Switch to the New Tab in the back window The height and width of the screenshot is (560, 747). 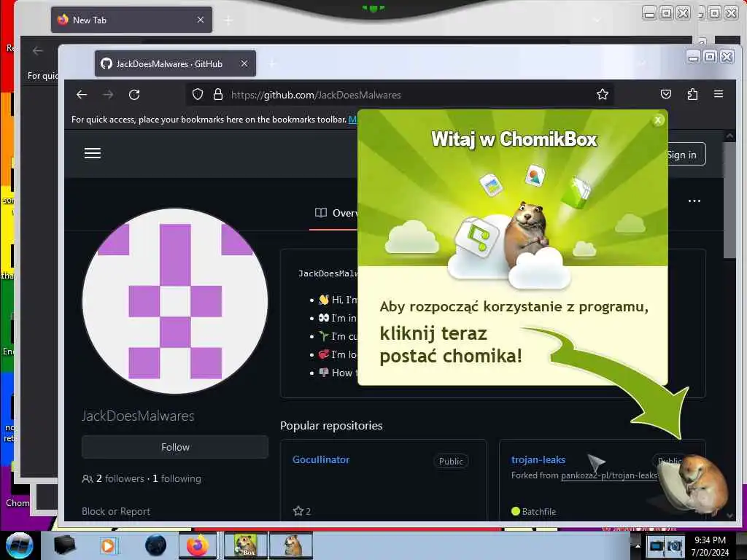click(131, 20)
